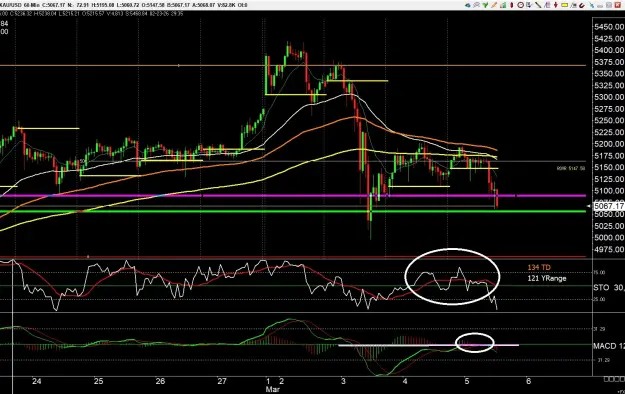This screenshot has height=394, width=625.
Task: Click the L:5060.72 low value
Action: (128, 5)
